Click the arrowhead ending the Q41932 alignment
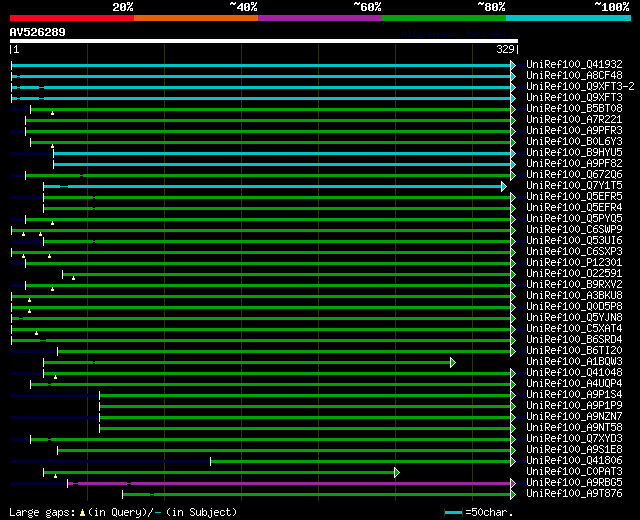The height and width of the screenshot is (520, 640). [x=513, y=65]
